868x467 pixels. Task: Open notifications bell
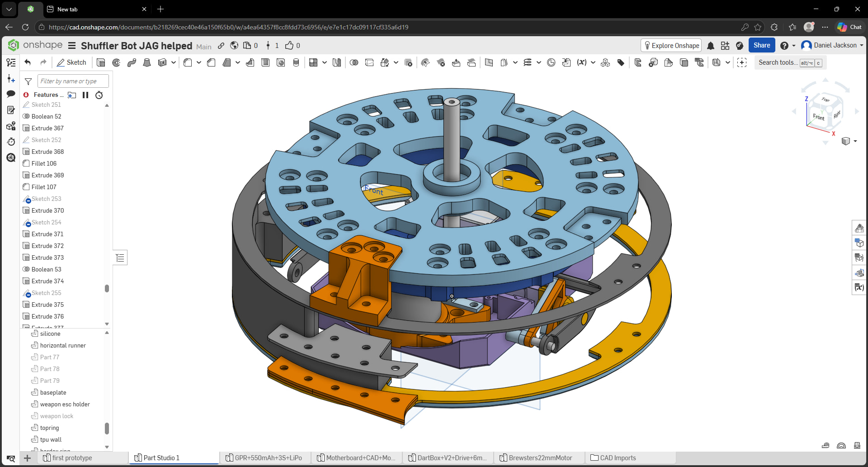coord(711,45)
